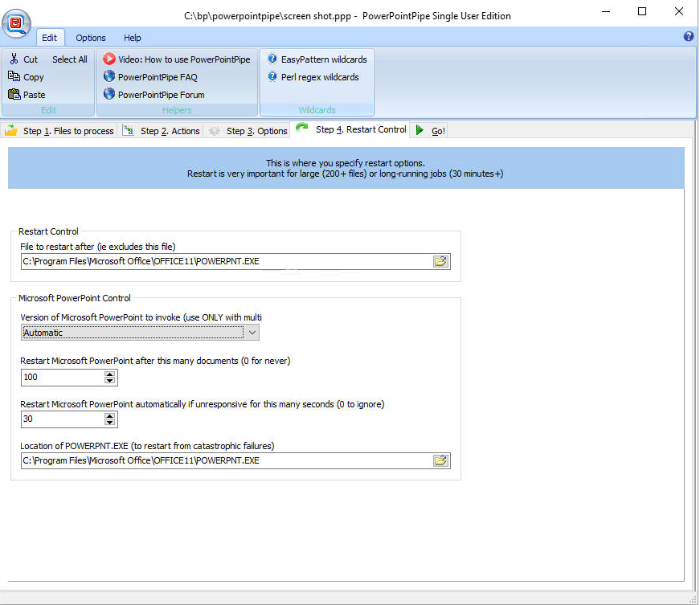
Task: Open PowerPointPipe Forum link
Action: (162, 95)
